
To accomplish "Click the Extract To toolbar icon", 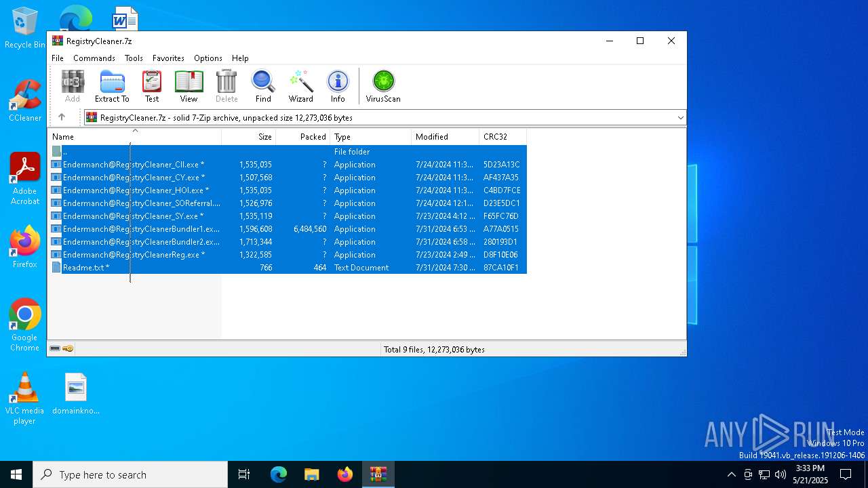I will click(112, 86).
